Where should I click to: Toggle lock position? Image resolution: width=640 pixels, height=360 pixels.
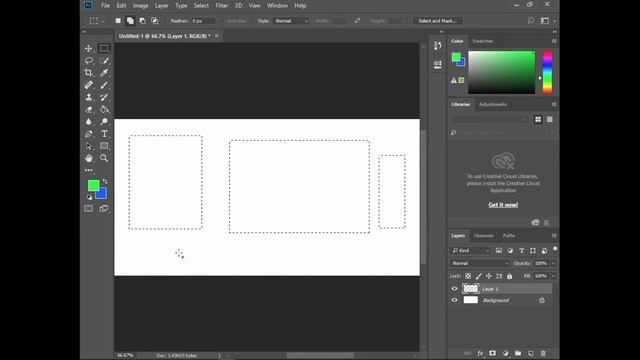click(x=489, y=276)
